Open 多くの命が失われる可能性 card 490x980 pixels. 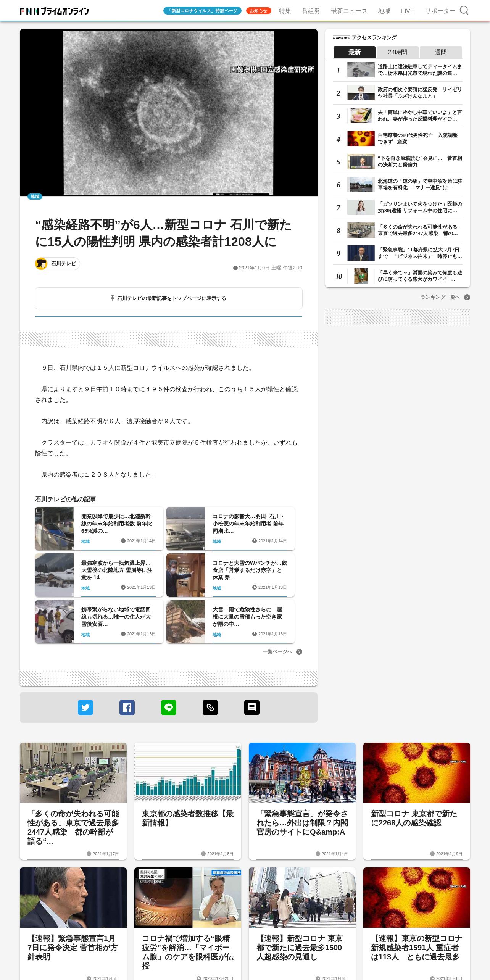pyautogui.click(x=73, y=801)
